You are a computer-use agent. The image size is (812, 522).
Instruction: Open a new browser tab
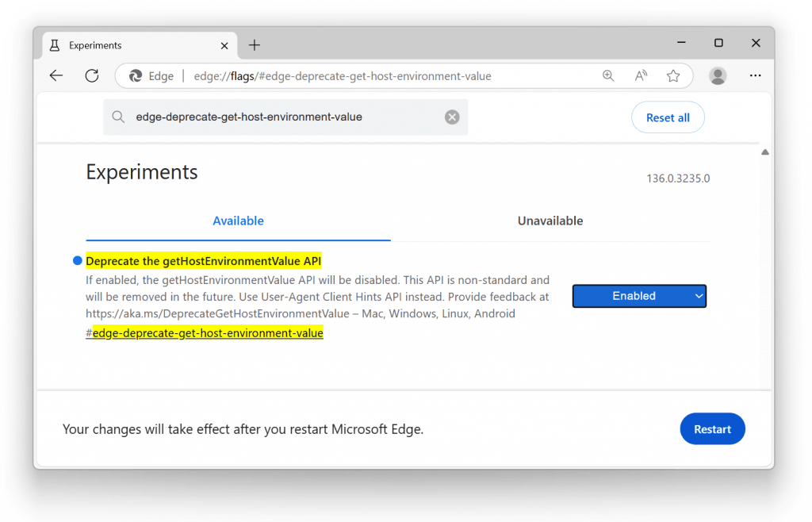point(254,45)
